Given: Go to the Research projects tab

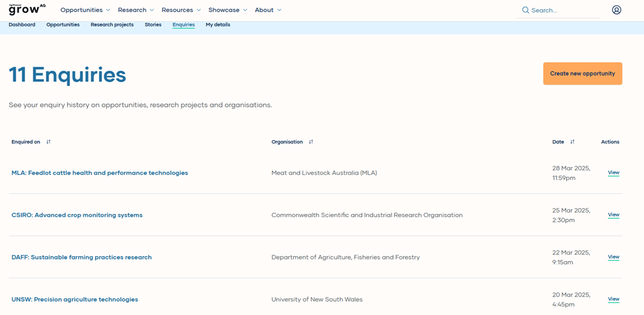Looking at the screenshot, I should point(112,24).
